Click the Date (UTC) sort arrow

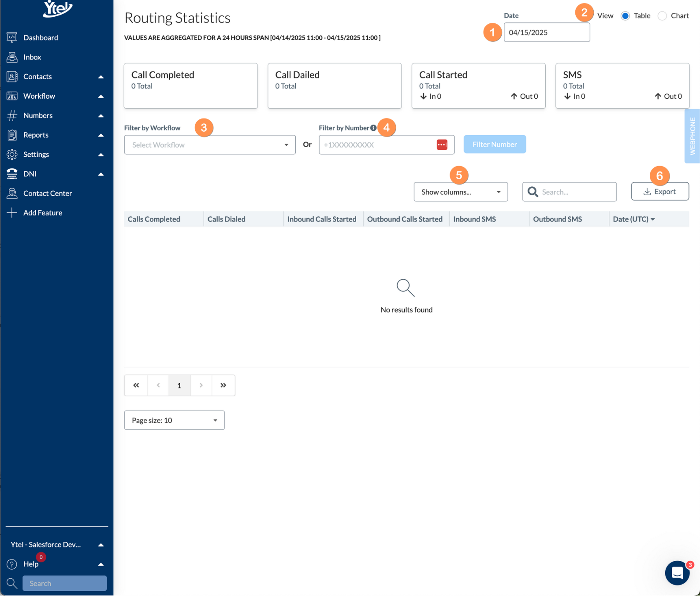point(653,219)
